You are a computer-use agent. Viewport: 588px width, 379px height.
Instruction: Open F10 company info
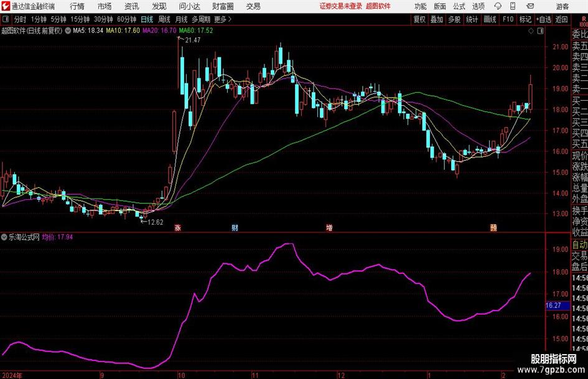508,19
